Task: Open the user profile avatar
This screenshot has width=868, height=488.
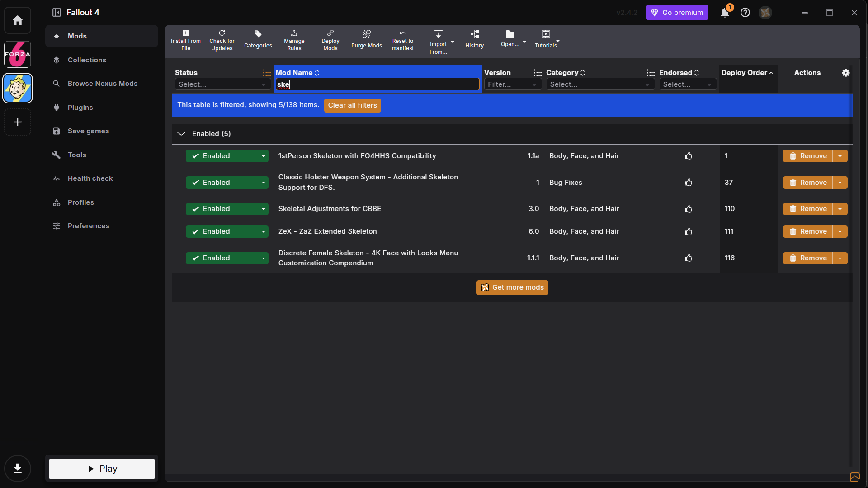Action: 765,13
